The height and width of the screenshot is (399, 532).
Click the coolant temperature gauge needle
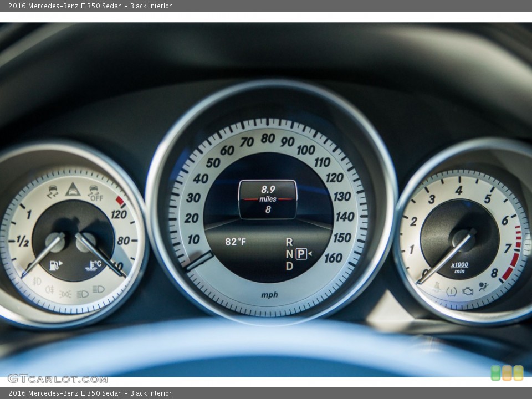click(100, 254)
